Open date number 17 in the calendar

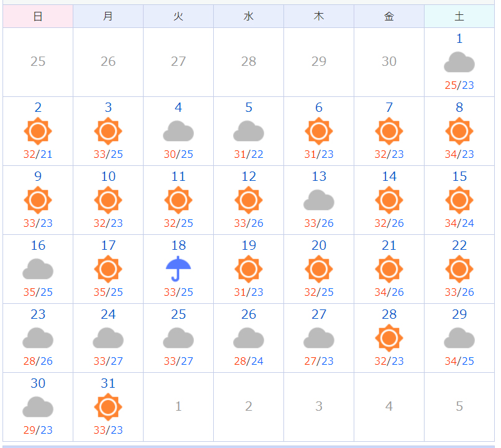(x=108, y=245)
